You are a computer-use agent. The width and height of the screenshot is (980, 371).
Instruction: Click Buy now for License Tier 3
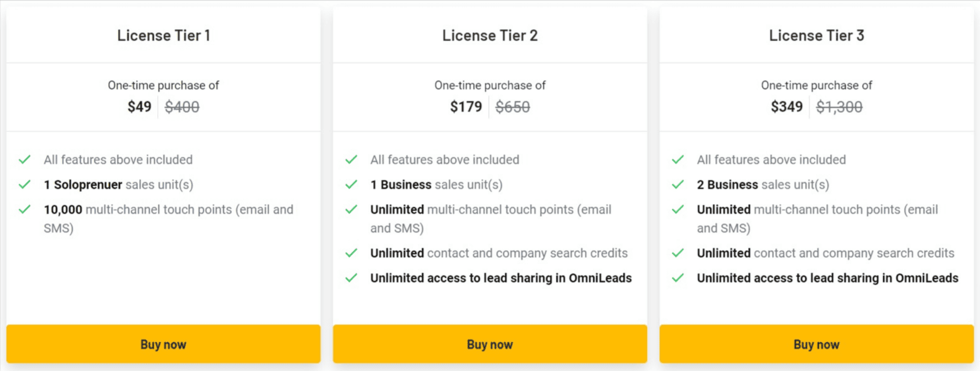coord(816,344)
